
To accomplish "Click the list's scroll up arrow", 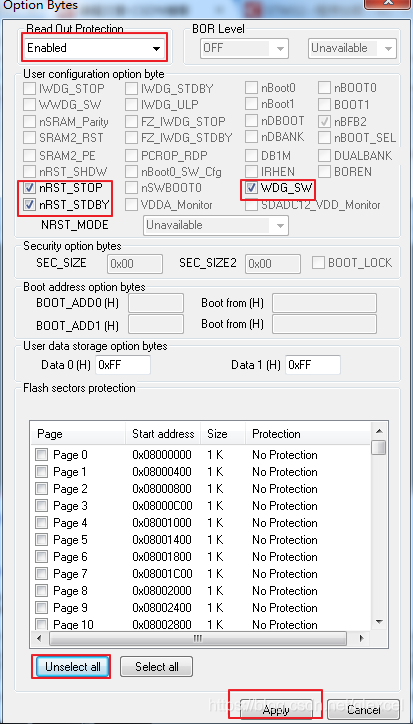I will (379, 431).
